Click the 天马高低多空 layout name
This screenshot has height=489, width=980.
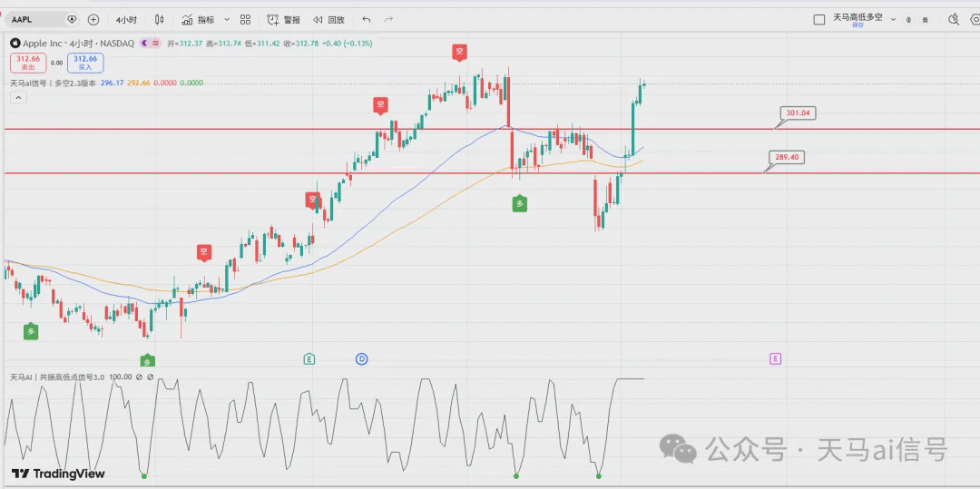click(857, 17)
